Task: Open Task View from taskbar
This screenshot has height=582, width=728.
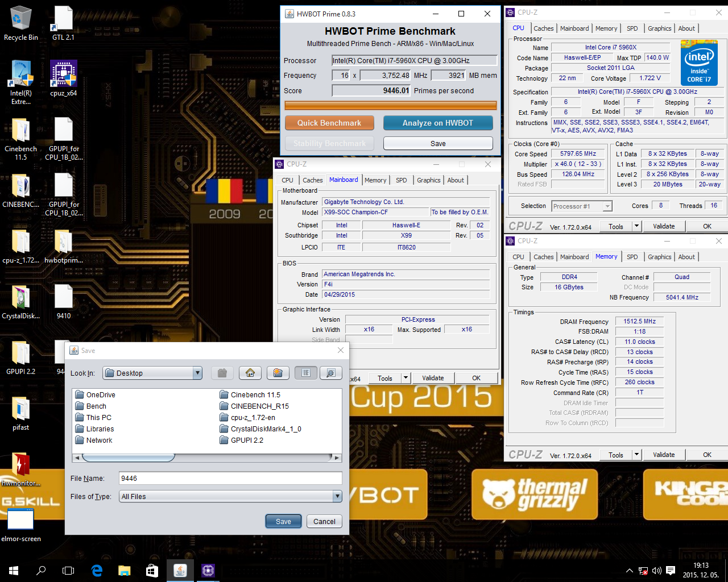Action: (68, 570)
